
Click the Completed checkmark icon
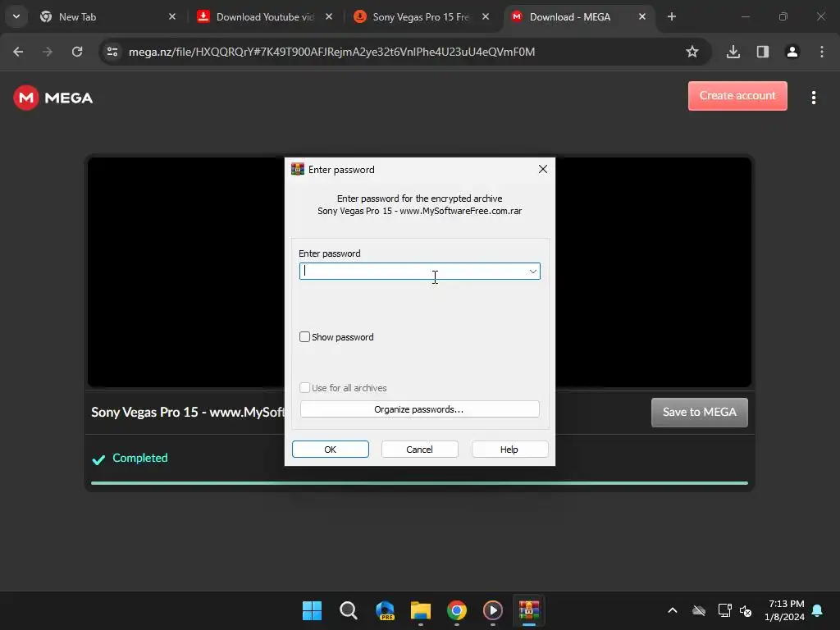[x=98, y=459]
